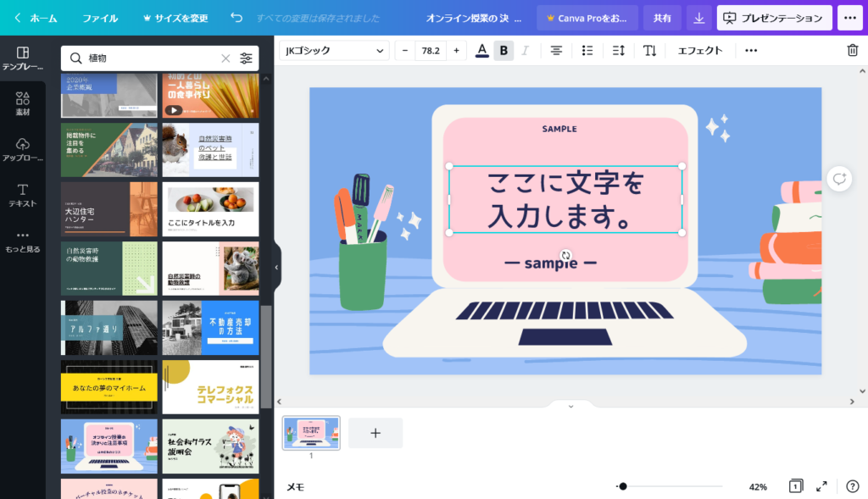
Task: Open the help question mark
Action: click(853, 486)
